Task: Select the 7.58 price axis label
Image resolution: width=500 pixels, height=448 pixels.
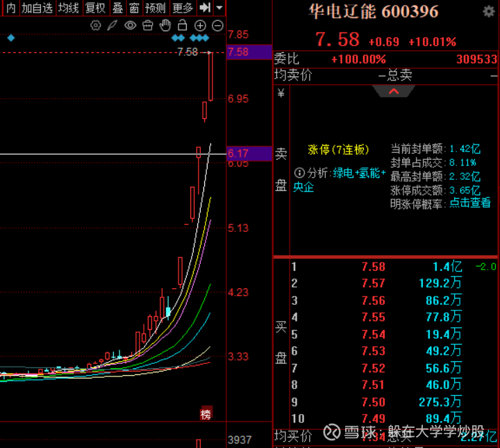Action: pos(249,52)
